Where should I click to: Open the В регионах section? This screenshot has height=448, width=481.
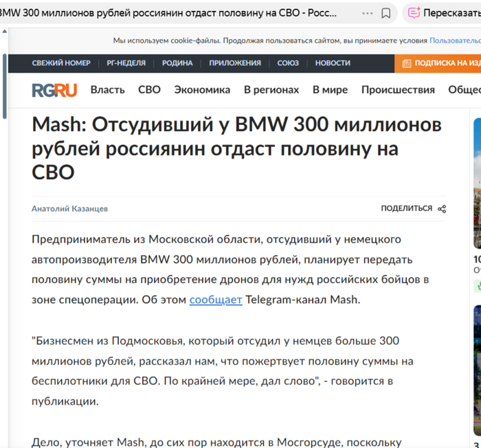[271, 90]
